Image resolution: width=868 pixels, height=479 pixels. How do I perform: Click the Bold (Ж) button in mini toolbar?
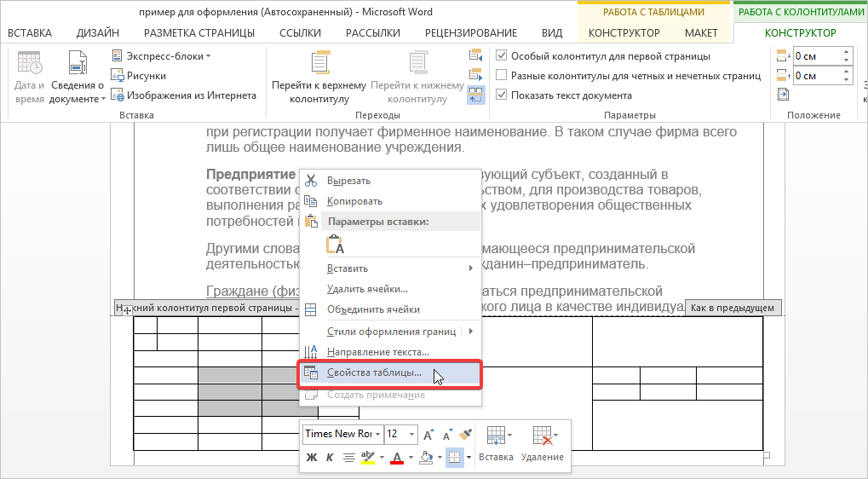click(x=312, y=458)
